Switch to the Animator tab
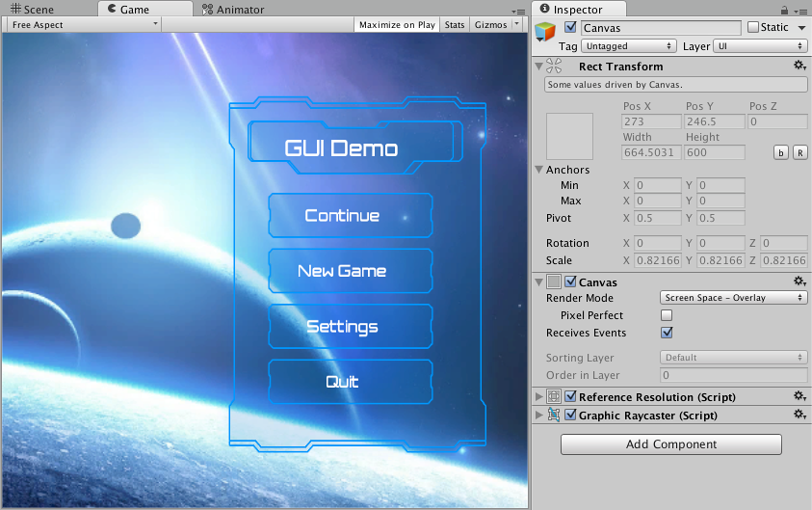This screenshot has height=510, width=812. [233, 9]
